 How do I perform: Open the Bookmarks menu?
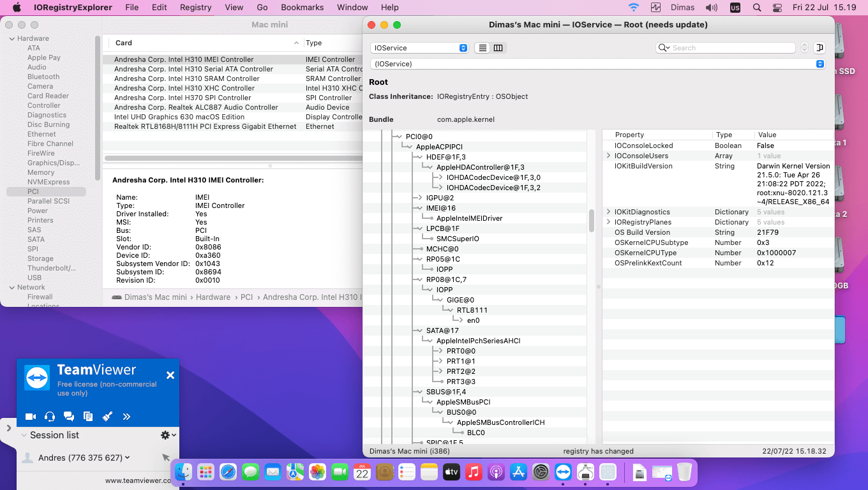click(302, 8)
